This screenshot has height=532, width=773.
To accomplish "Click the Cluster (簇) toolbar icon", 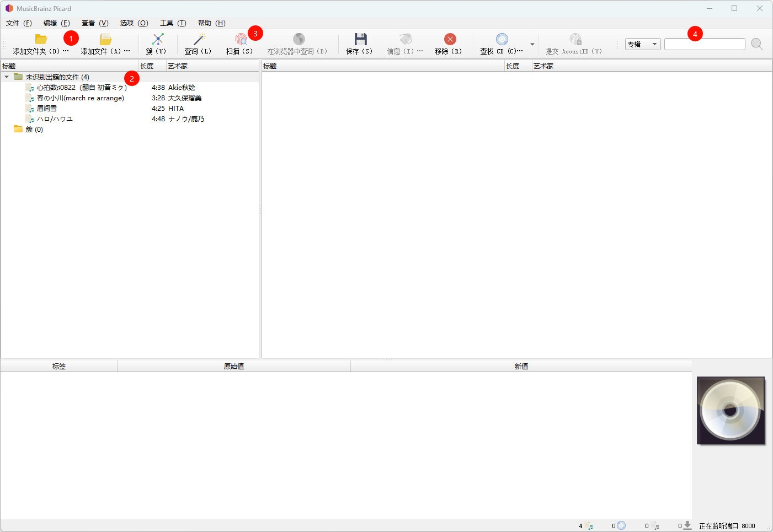I will (x=158, y=39).
